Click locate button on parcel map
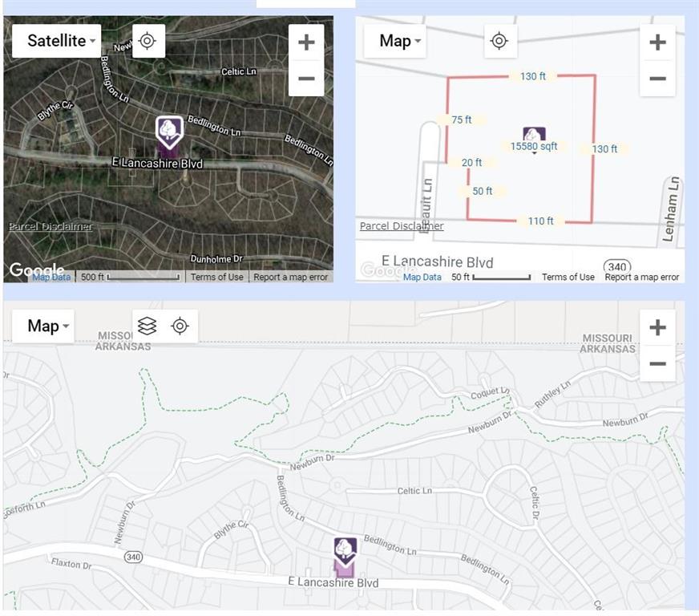 [499, 41]
